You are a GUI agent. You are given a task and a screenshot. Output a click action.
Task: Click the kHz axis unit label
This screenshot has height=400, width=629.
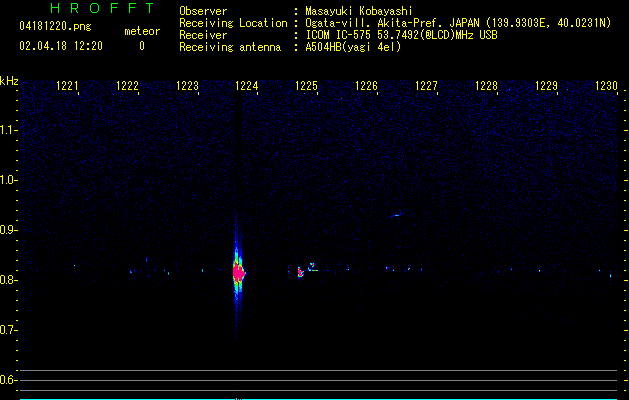pos(9,81)
